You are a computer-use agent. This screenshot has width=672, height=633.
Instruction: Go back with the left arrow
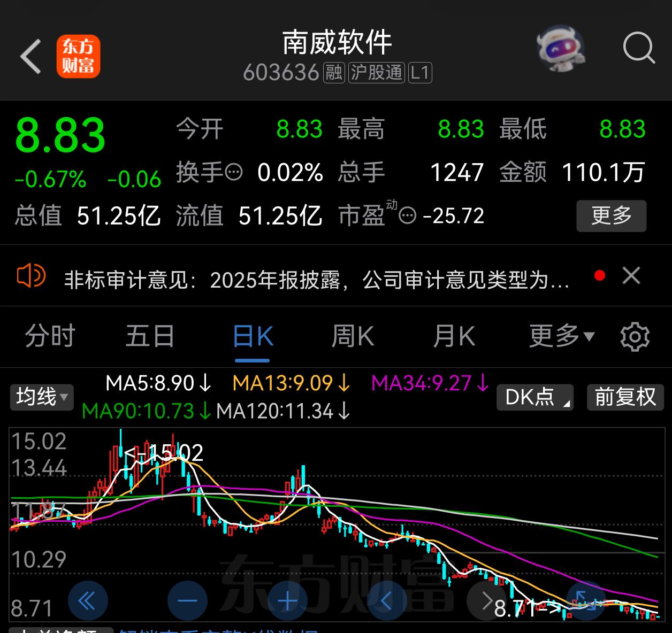[30, 55]
